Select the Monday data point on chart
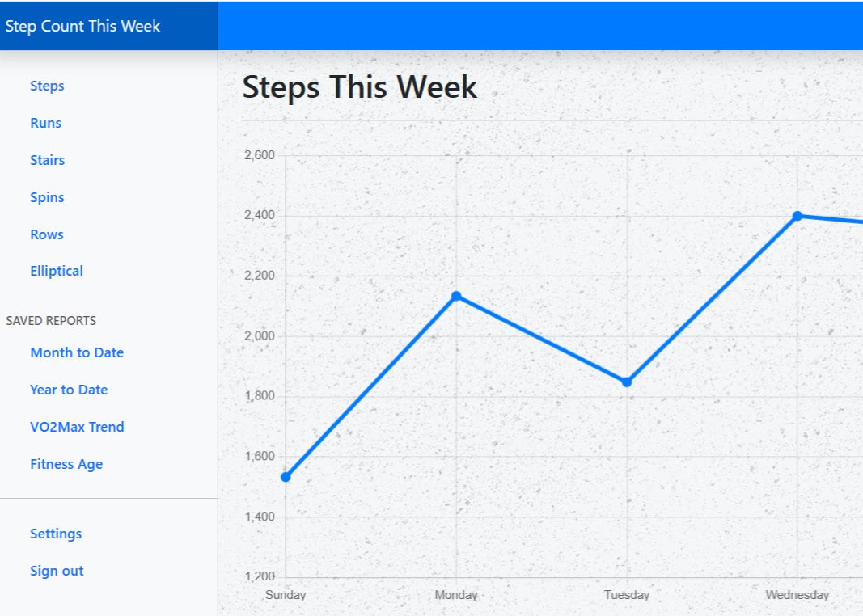The image size is (863, 616). coord(456,297)
